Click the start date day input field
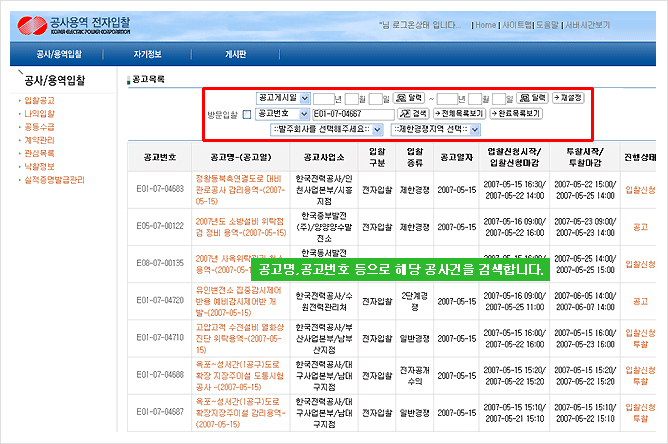 click(x=375, y=99)
